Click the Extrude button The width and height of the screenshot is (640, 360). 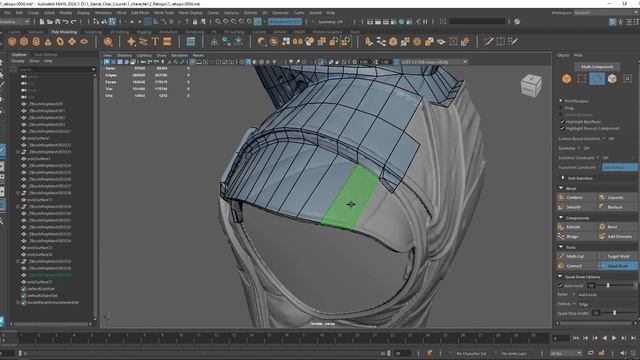click(577, 227)
